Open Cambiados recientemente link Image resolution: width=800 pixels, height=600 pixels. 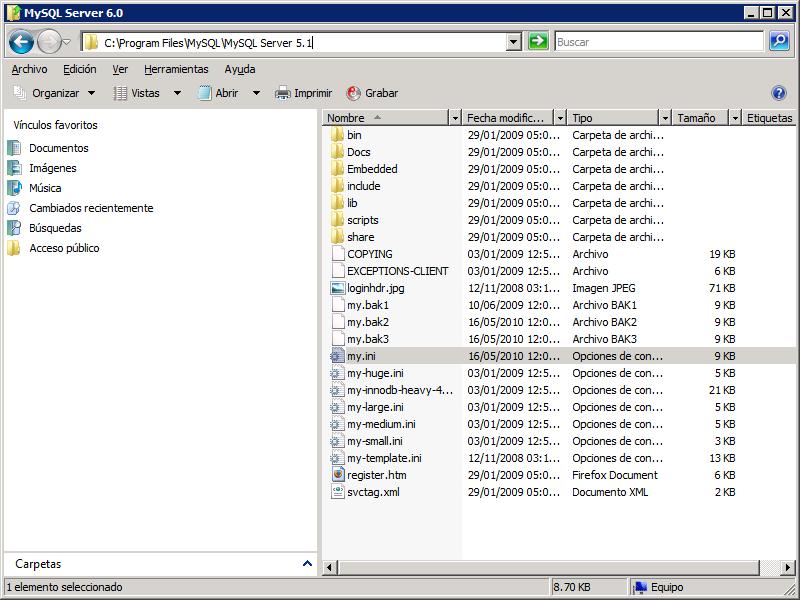pyautogui.click(x=91, y=208)
